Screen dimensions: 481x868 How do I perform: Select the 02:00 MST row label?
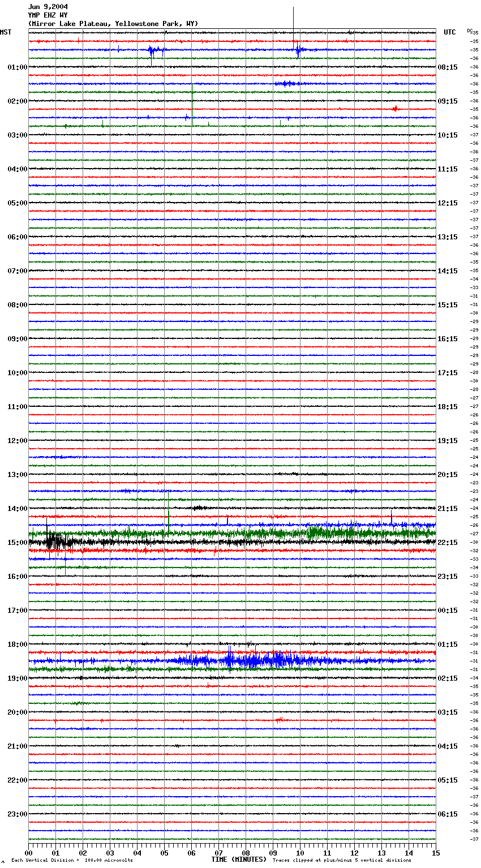(18, 101)
